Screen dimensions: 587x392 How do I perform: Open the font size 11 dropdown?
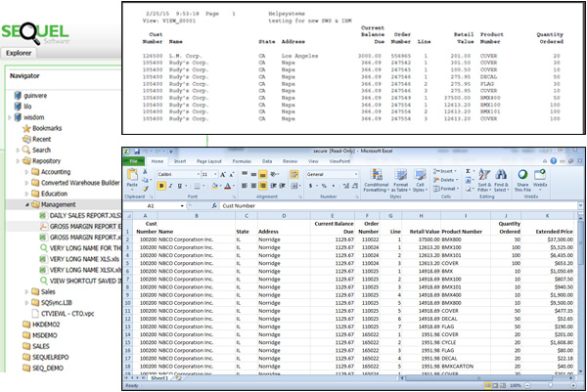tap(215, 174)
